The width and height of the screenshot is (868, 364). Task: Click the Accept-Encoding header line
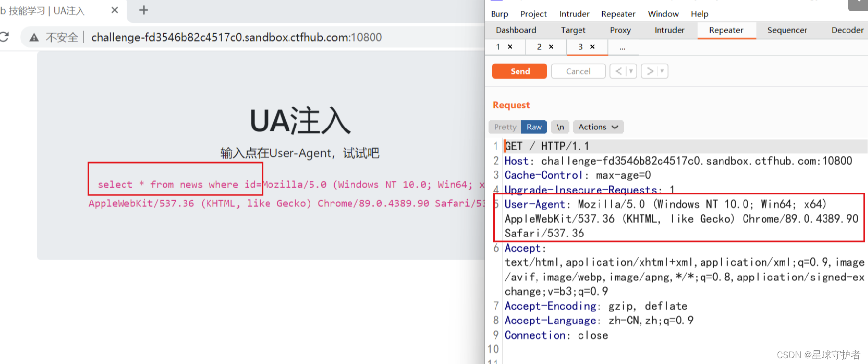(x=596, y=306)
